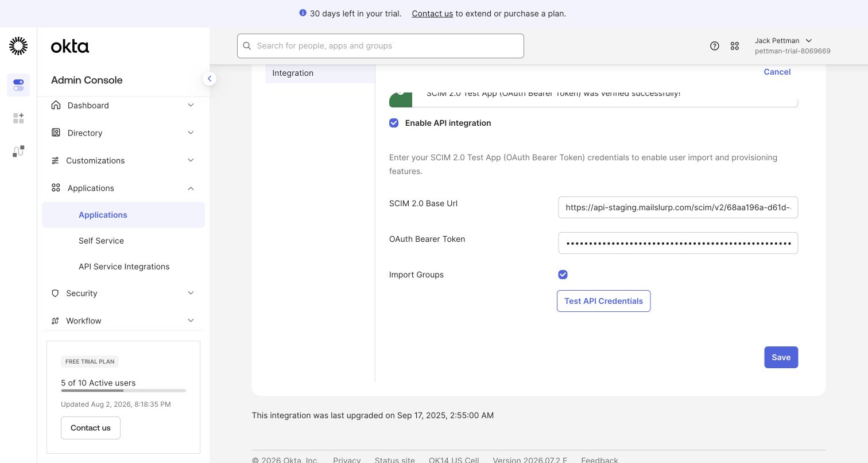This screenshot has width=868, height=463.
Task: Open the add-apps grid icon in left rail
Action: [18, 118]
